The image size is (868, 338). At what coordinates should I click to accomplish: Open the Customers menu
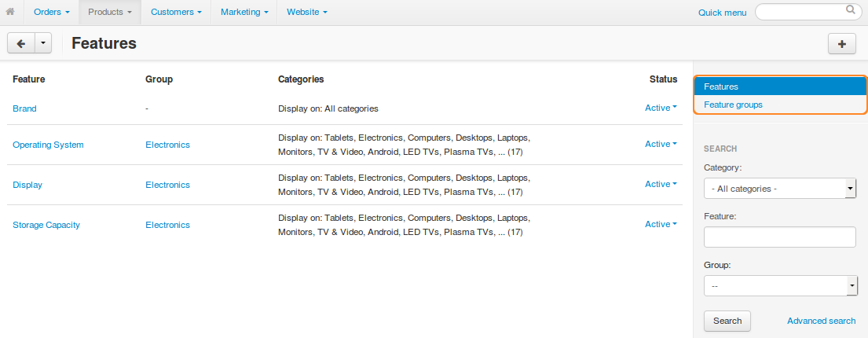point(176,12)
